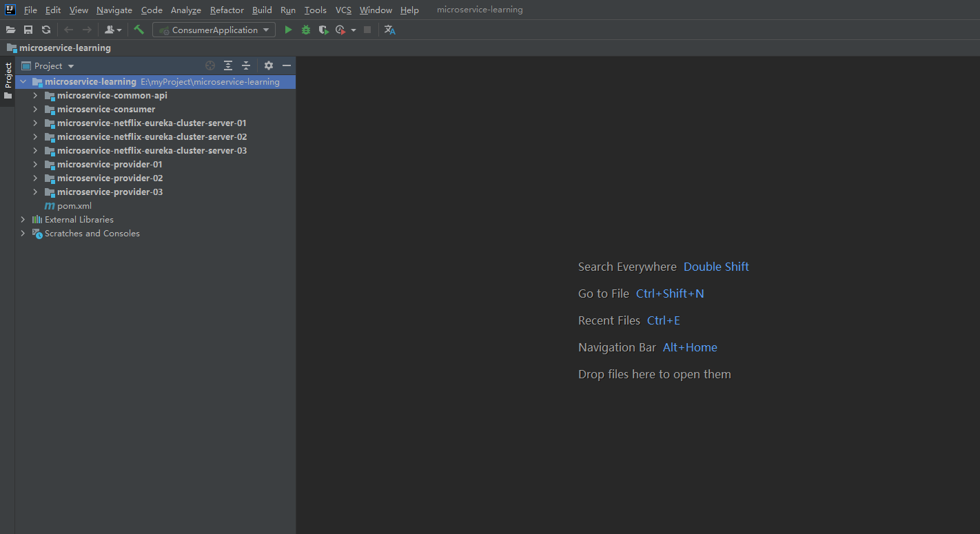Open the Navigate menu
980x534 pixels.
[114, 10]
